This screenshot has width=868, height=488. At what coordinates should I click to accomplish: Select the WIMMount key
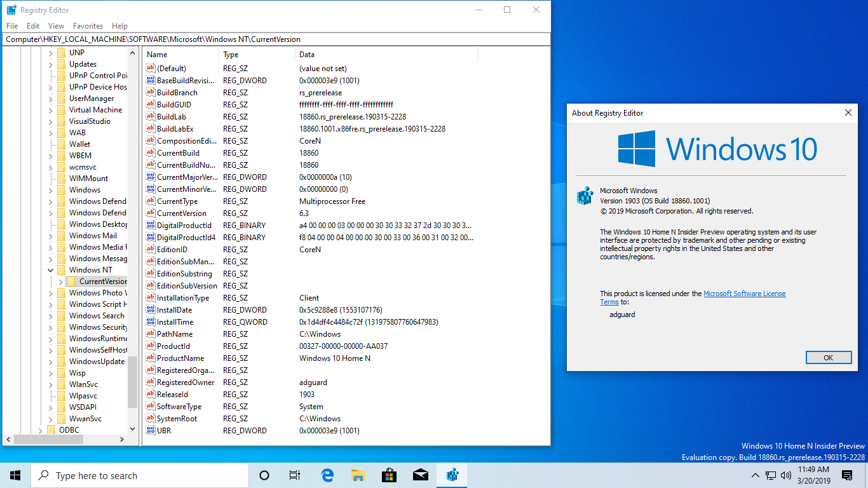click(88, 179)
